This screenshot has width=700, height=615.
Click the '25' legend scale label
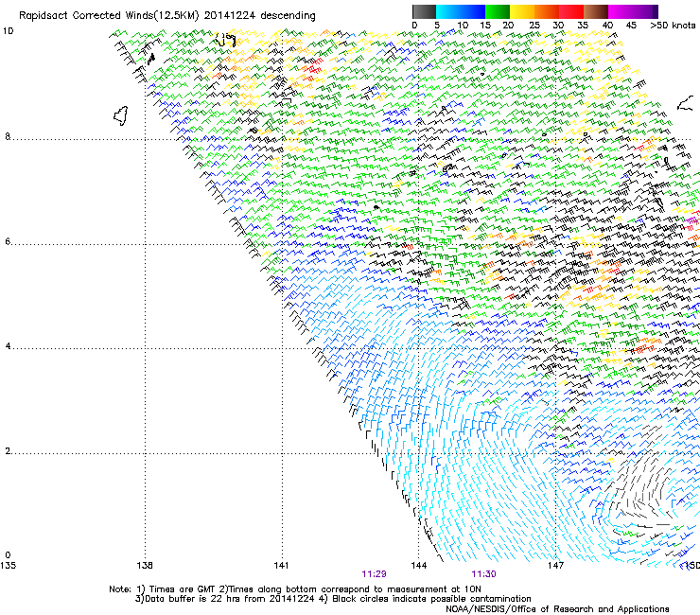pyautogui.click(x=534, y=26)
